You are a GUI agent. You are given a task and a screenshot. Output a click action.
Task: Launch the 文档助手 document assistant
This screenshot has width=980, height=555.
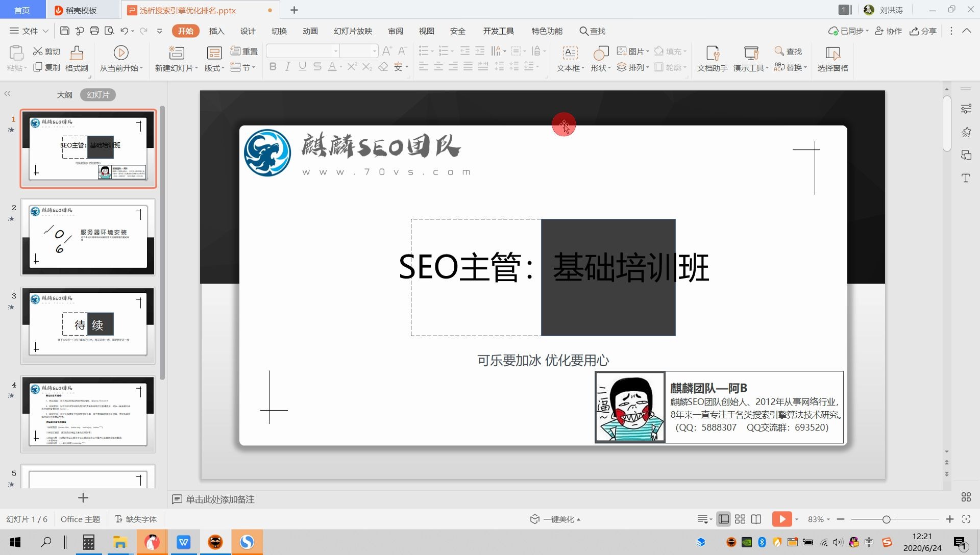(x=712, y=58)
